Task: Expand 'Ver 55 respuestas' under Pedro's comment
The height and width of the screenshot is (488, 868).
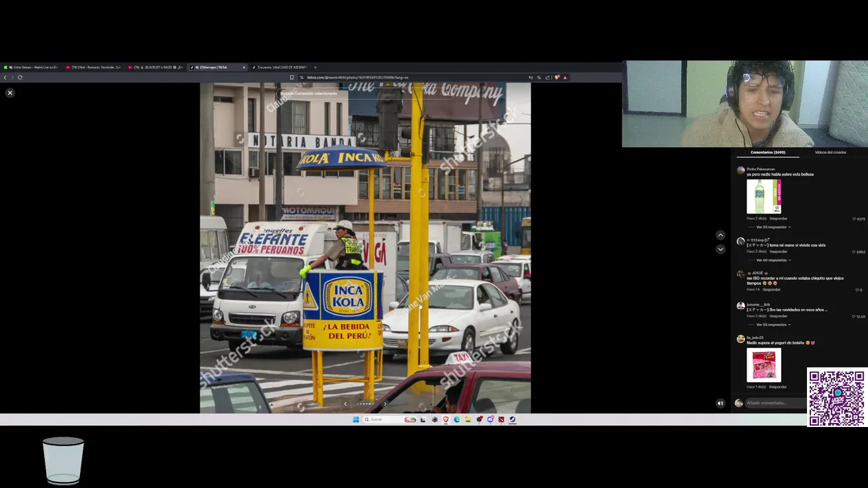Action: pyautogui.click(x=773, y=227)
